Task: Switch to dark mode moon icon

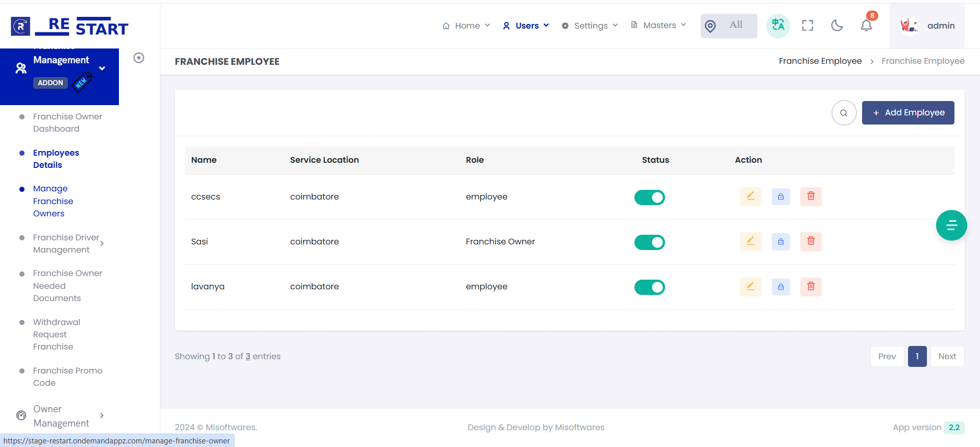Action: [837, 26]
